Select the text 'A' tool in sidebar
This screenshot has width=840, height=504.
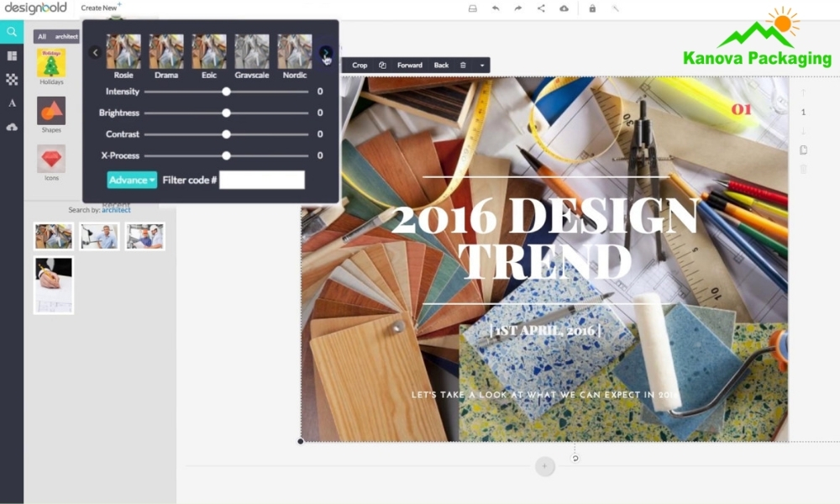click(x=12, y=102)
